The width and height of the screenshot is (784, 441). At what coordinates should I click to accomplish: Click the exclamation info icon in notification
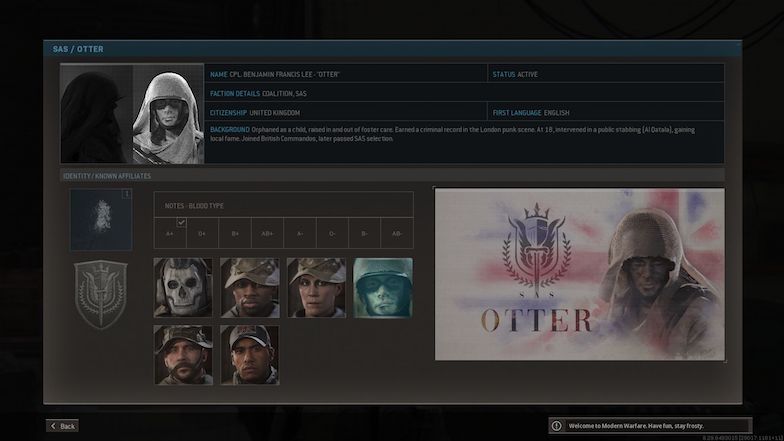(556, 426)
